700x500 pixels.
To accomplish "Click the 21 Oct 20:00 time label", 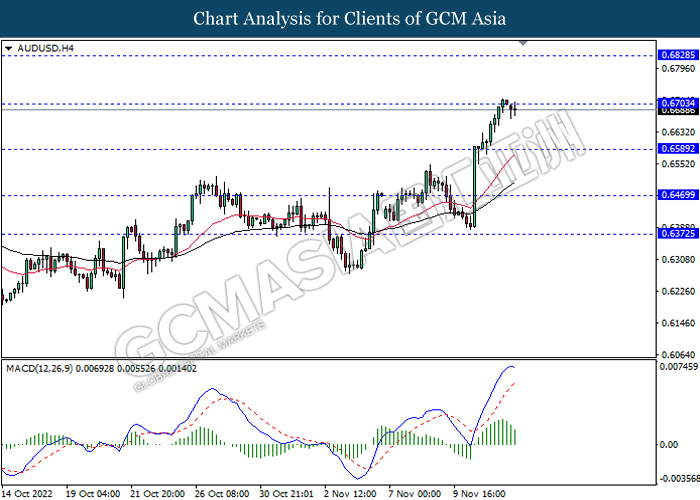I will click(x=157, y=494).
